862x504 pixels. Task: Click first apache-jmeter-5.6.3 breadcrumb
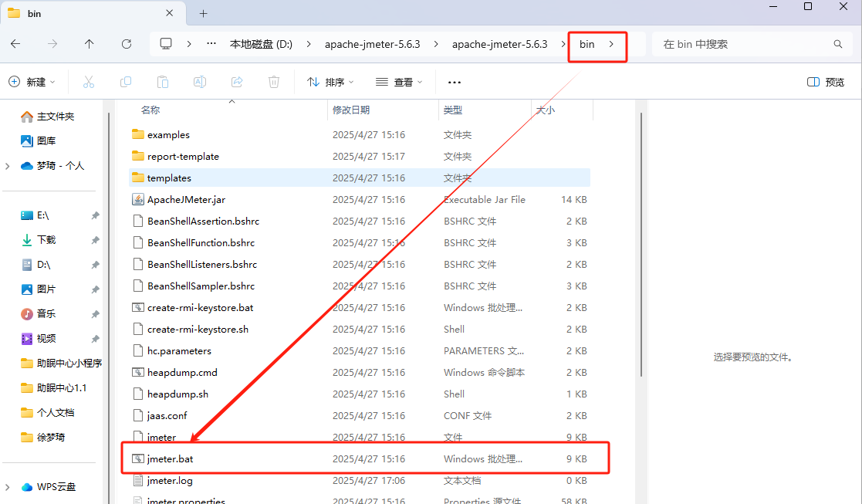click(x=372, y=44)
